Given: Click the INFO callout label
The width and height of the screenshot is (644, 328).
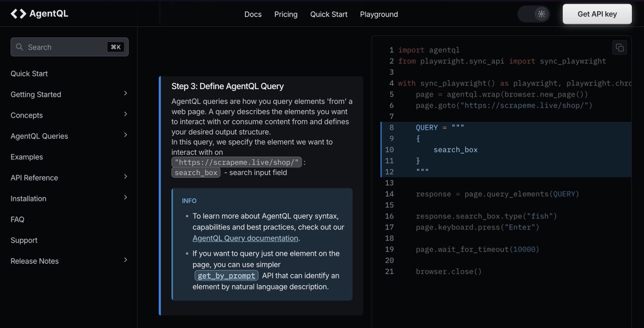Looking at the screenshot, I should 189,201.
